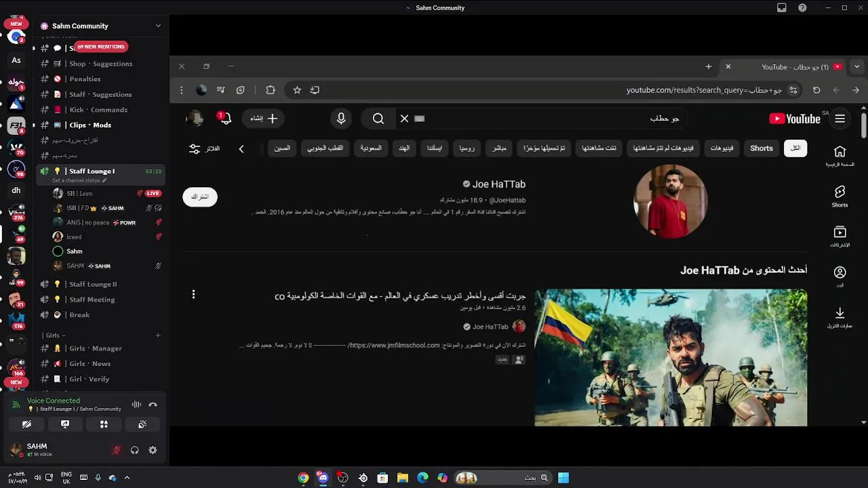Viewport: 868px width, 488px height.
Task: Open Joe HaTTab channel avatar
Action: click(671, 201)
